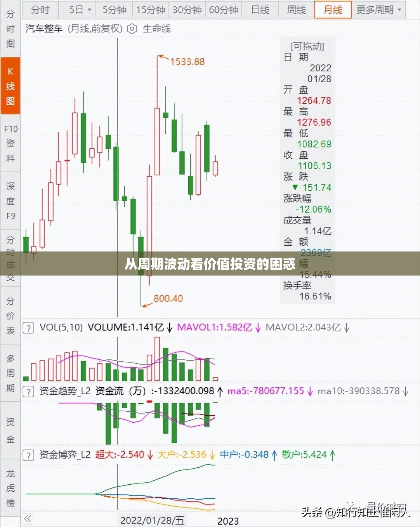Image resolution: width=420 pixels, height=527 pixels.
Task: Select the 30分钟 period tab
Action: tap(187, 10)
